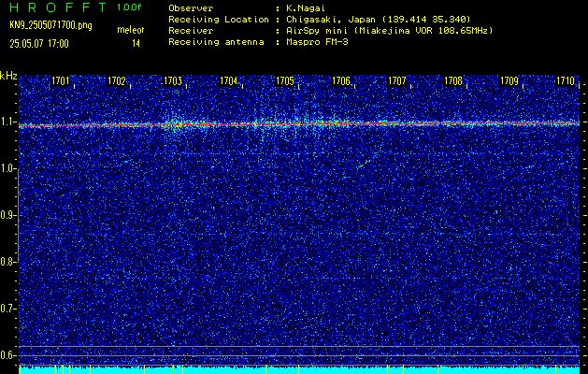
Task: Click the Receiver field label
Action: point(191,31)
